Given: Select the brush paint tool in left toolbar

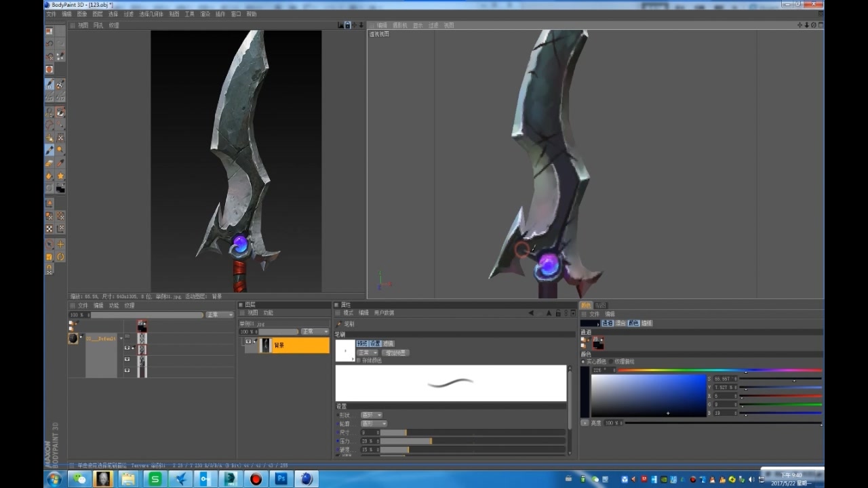Looking at the screenshot, I should coord(50,150).
